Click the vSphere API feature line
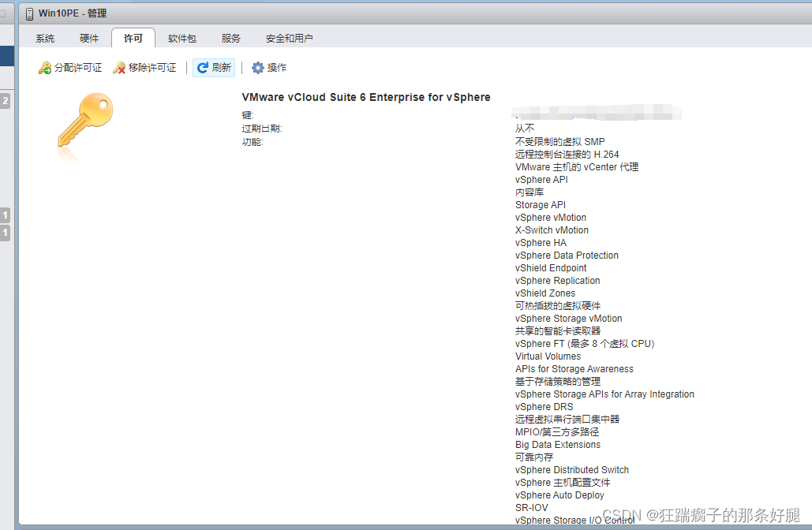Image resolution: width=812 pixels, height=530 pixels. click(x=541, y=180)
